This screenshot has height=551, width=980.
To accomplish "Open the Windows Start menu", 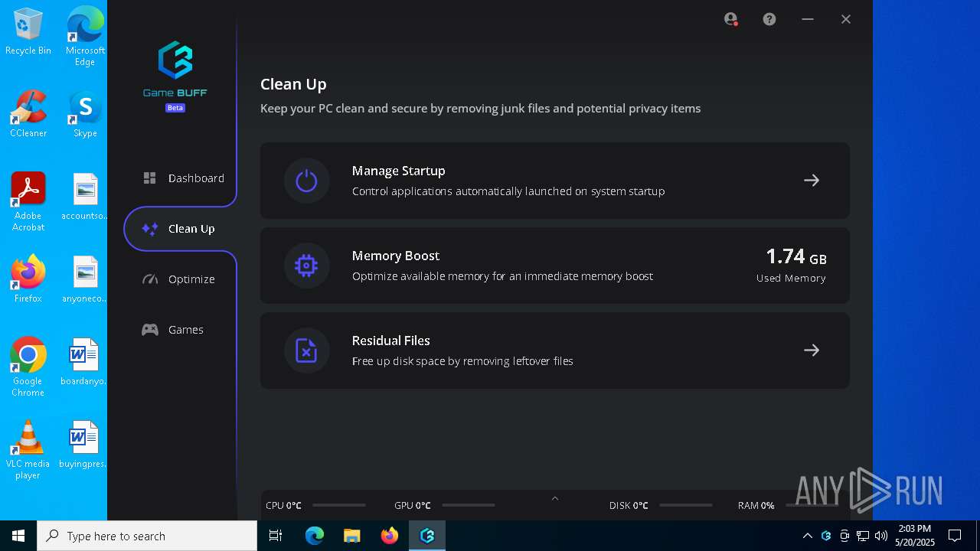I will coord(18,536).
